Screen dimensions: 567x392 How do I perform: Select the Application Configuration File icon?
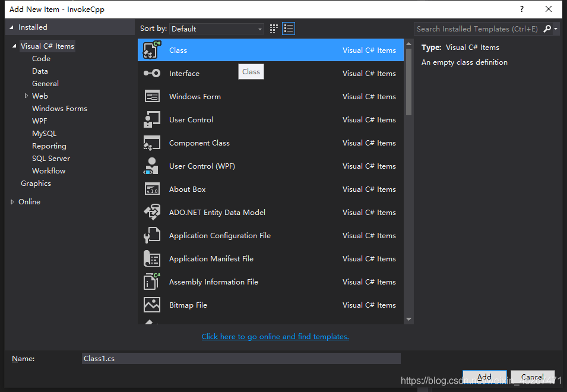click(152, 235)
